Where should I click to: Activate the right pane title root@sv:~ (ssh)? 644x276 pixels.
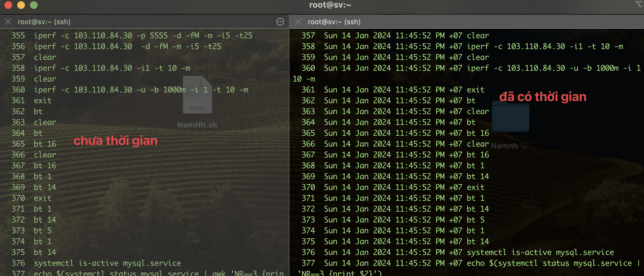(x=334, y=22)
